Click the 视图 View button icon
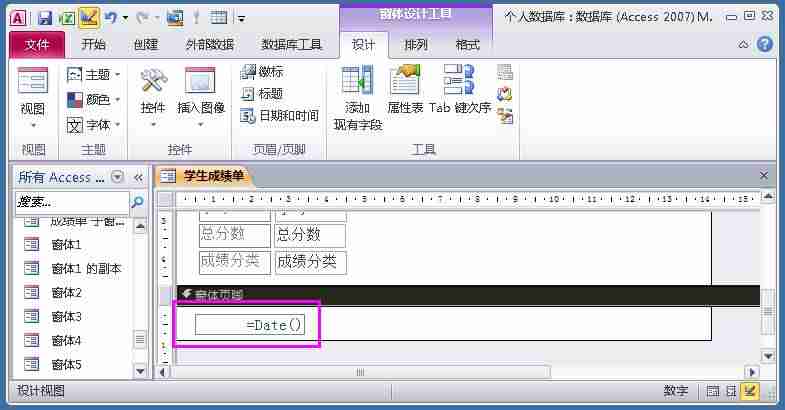Image resolution: width=785 pixels, height=410 pixels. pos(33,81)
